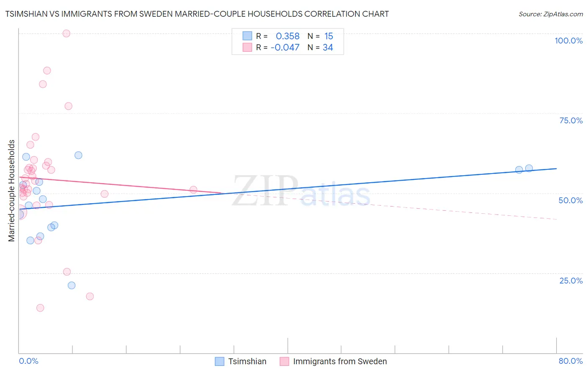Click the blue Tsimshian legend swatch at bottom
Image resolution: width=588 pixels, height=373 pixels.
click(x=220, y=361)
